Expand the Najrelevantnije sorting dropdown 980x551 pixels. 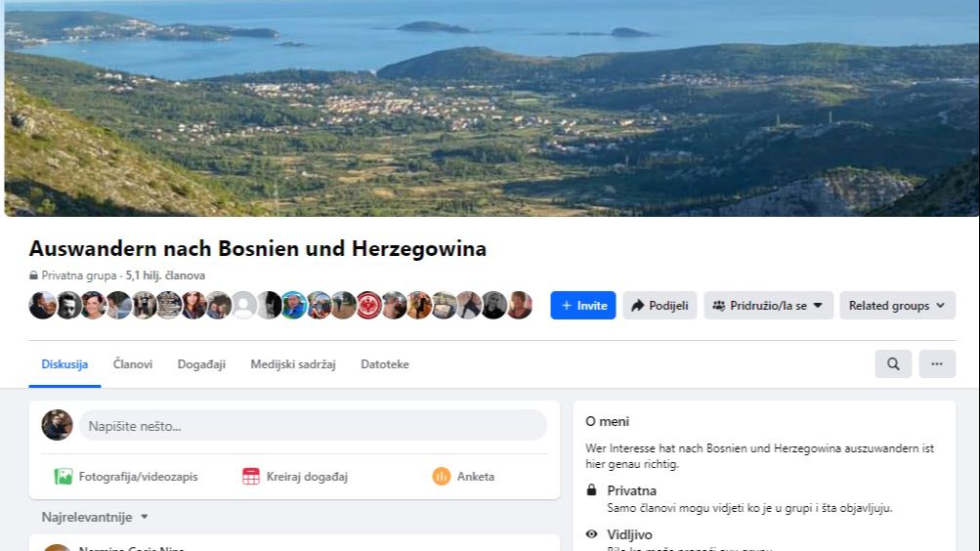(x=95, y=517)
